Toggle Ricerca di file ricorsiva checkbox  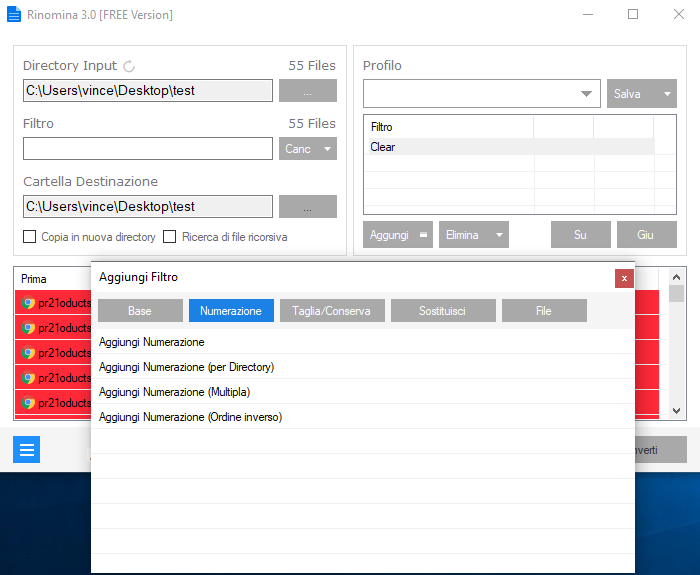coord(170,237)
